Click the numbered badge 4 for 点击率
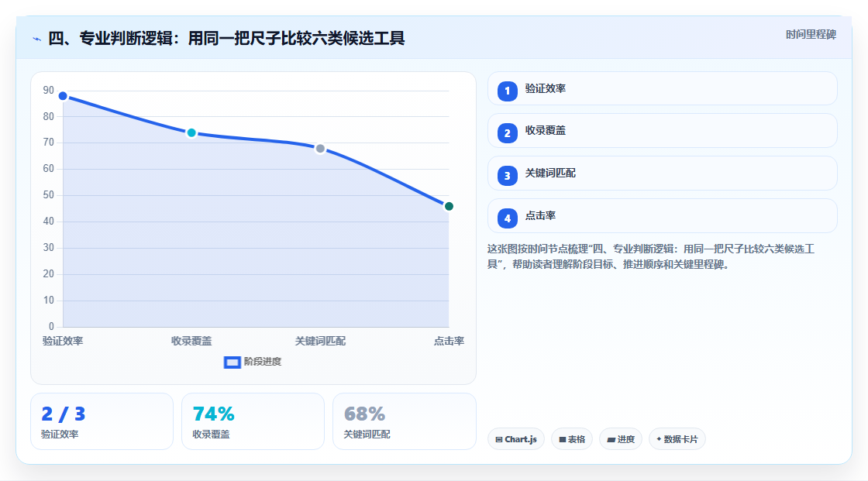 coord(507,218)
